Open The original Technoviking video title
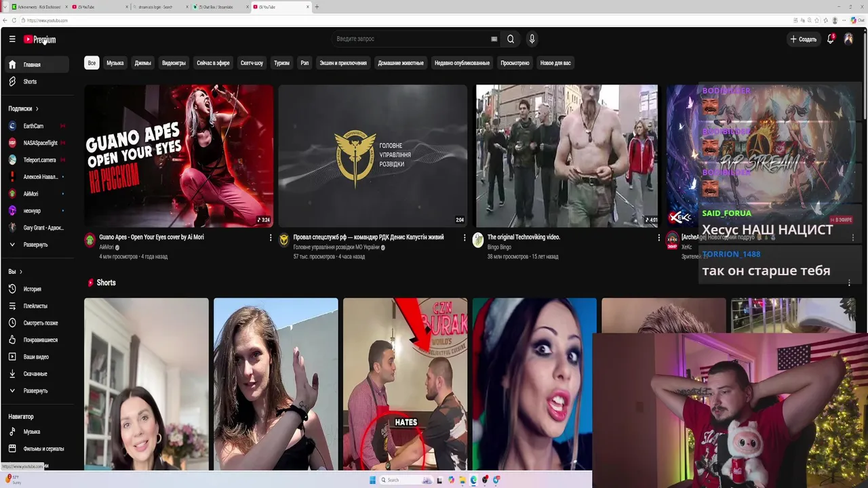This screenshot has width=868, height=488. click(x=524, y=237)
